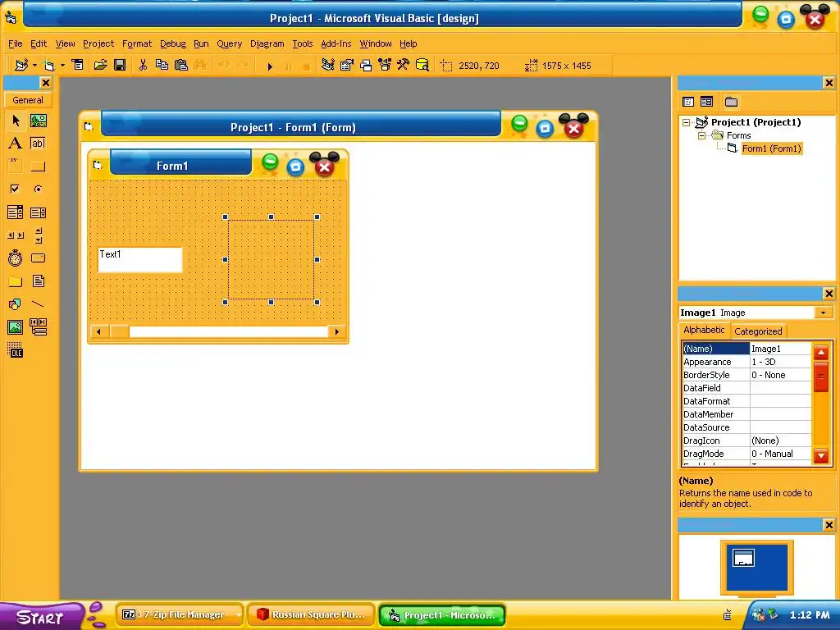
Task: Click the Save Project toolbar icon
Action: pos(120,66)
